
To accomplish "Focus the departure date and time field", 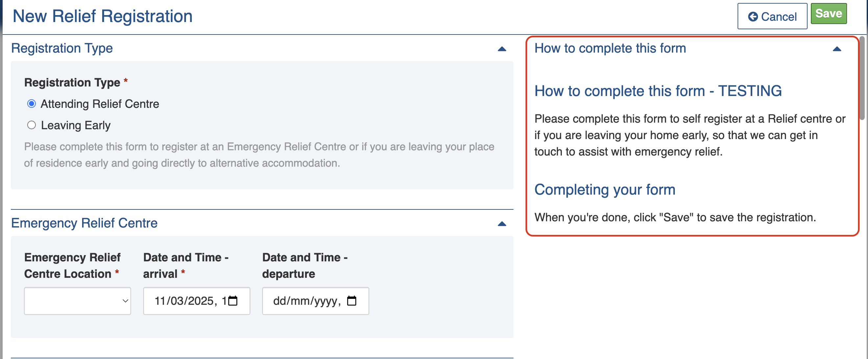I will click(x=307, y=301).
